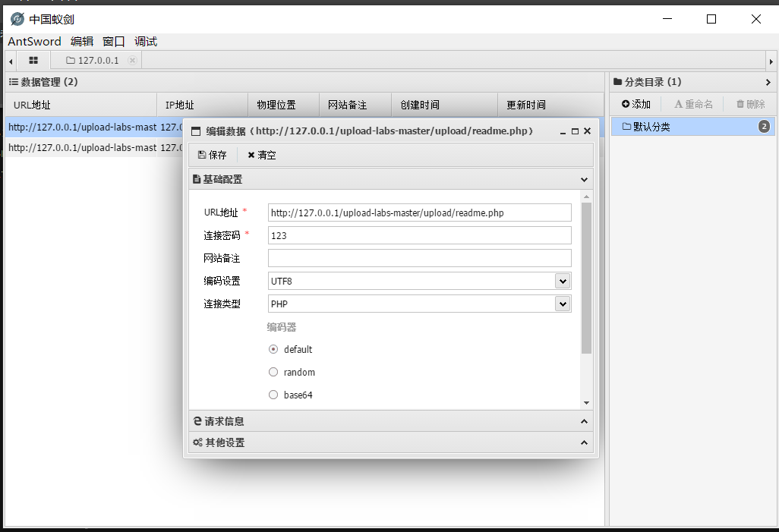Minimize the 编辑数据 dialog

click(563, 131)
